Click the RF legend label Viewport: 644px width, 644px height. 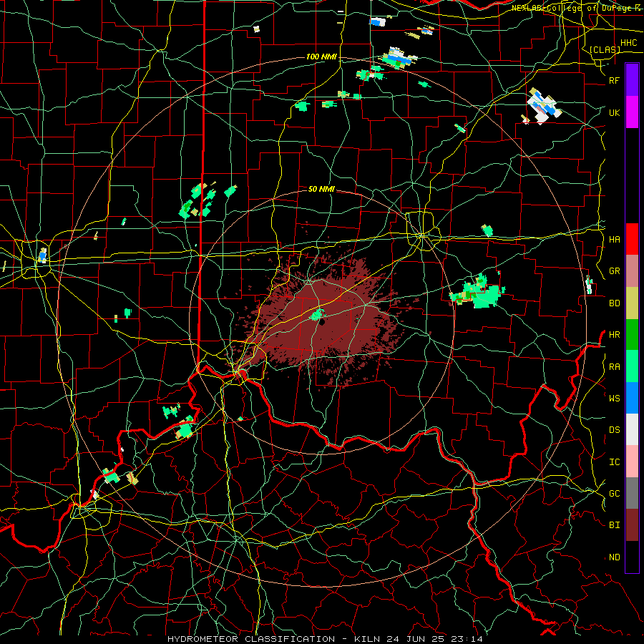pyautogui.click(x=614, y=80)
